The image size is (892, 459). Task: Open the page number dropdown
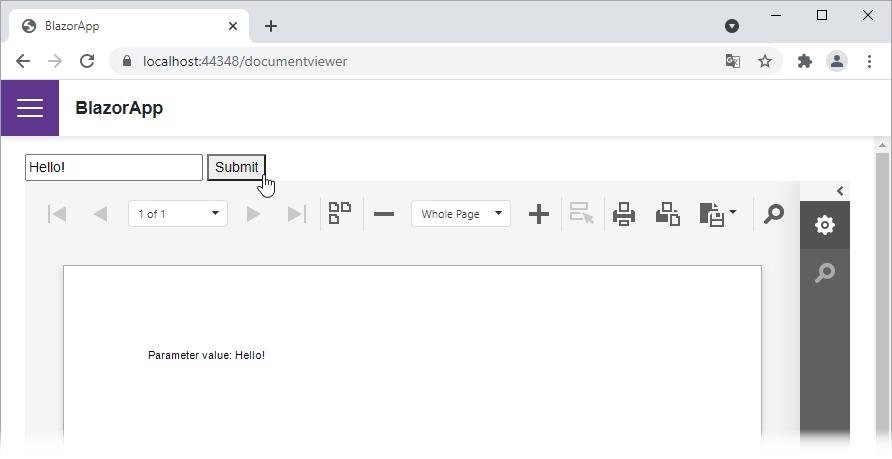click(x=178, y=214)
